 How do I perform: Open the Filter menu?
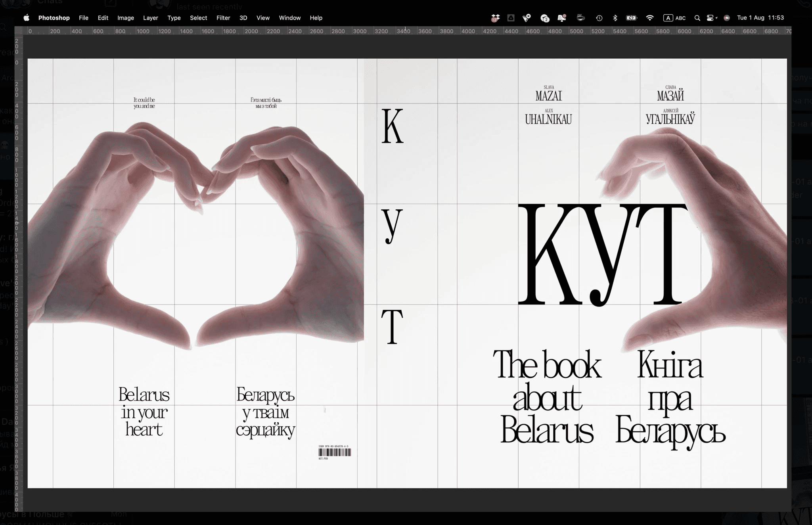[223, 18]
